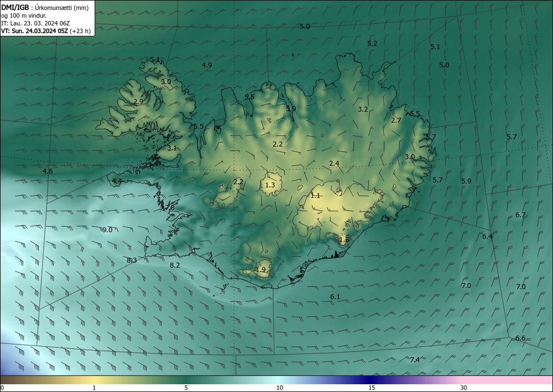Click the 'DMI/IGB : Úrkomumætti (mm)' title line
The image size is (553, 392).
tap(45, 8)
